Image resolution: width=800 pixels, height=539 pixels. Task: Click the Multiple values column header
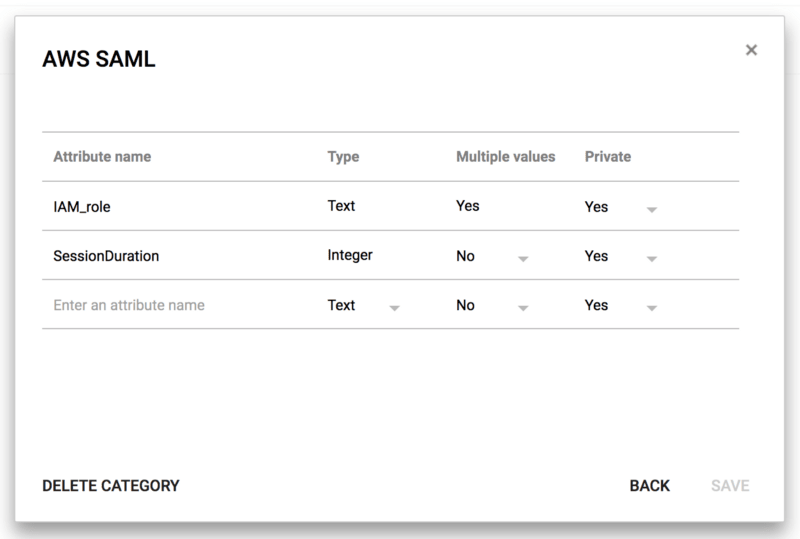pos(506,157)
